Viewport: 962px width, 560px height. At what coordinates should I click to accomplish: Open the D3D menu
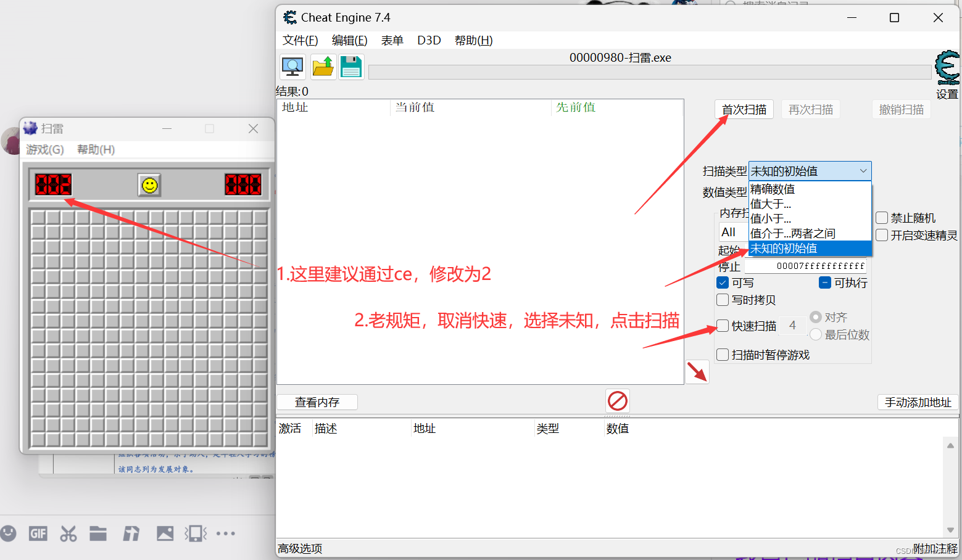click(429, 40)
